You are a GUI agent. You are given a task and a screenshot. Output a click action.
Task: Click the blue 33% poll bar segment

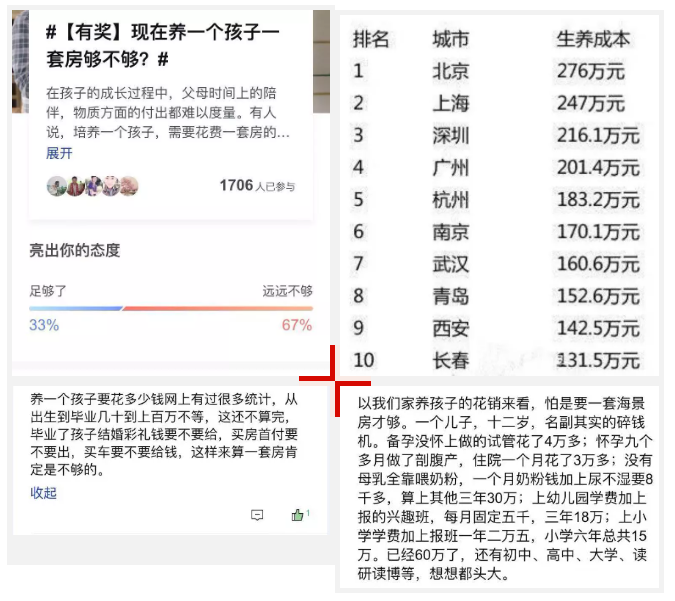coord(75,309)
